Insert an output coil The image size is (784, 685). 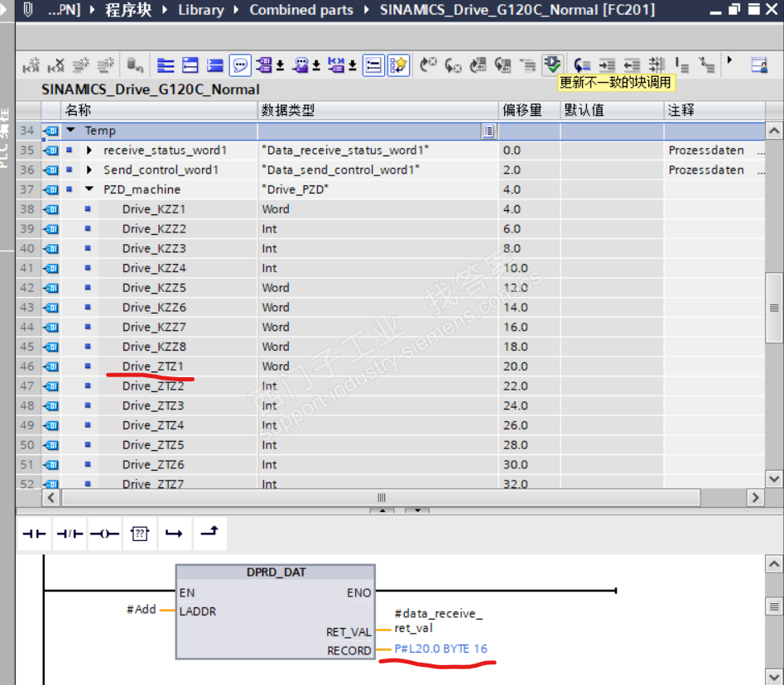pyautogui.click(x=104, y=534)
